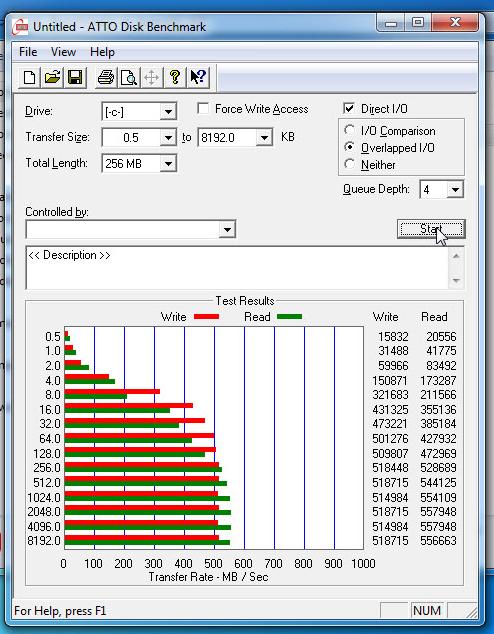Maximize the ATTO Disk Benchmark window
This screenshot has height=634, width=494.
coord(418,23)
